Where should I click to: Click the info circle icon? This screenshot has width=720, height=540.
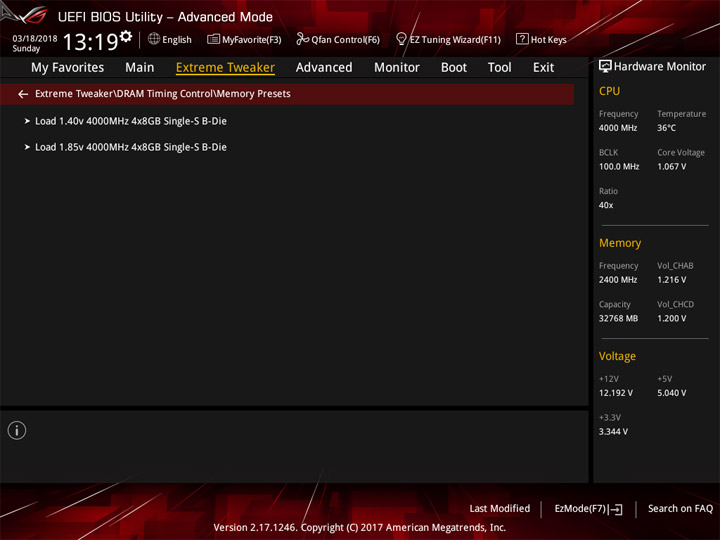(17, 430)
